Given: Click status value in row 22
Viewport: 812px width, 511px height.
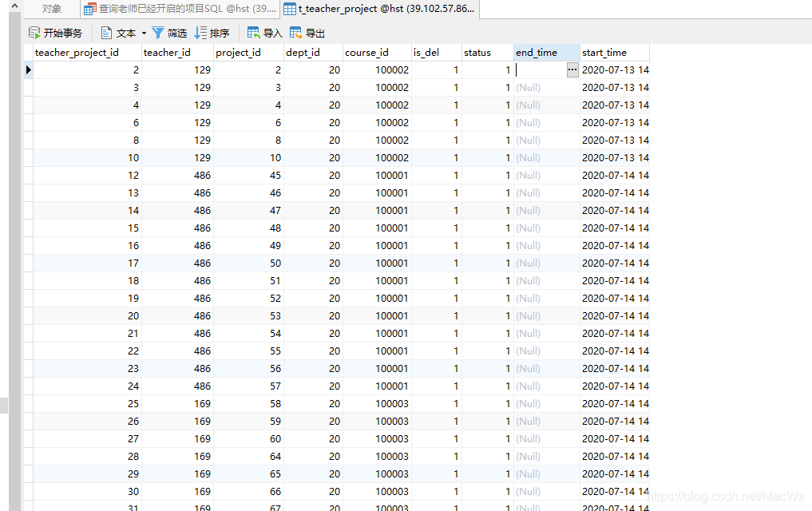Looking at the screenshot, I should point(488,351).
